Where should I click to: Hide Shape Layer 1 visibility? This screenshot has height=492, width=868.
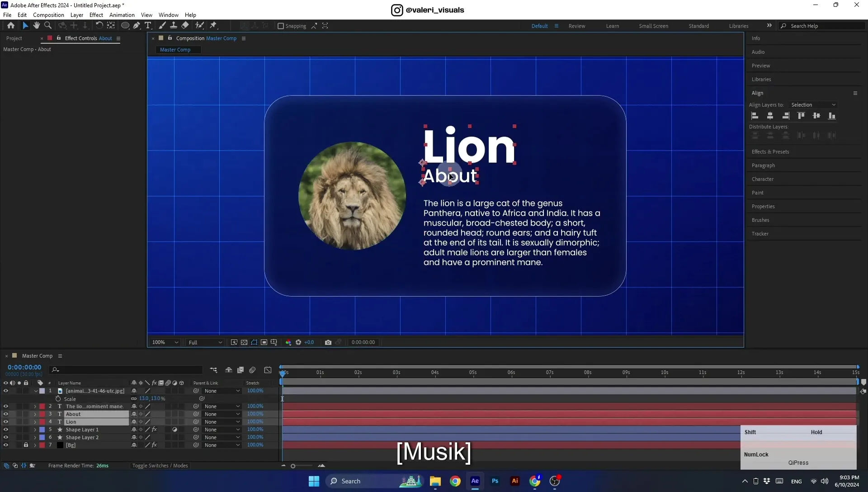point(5,430)
